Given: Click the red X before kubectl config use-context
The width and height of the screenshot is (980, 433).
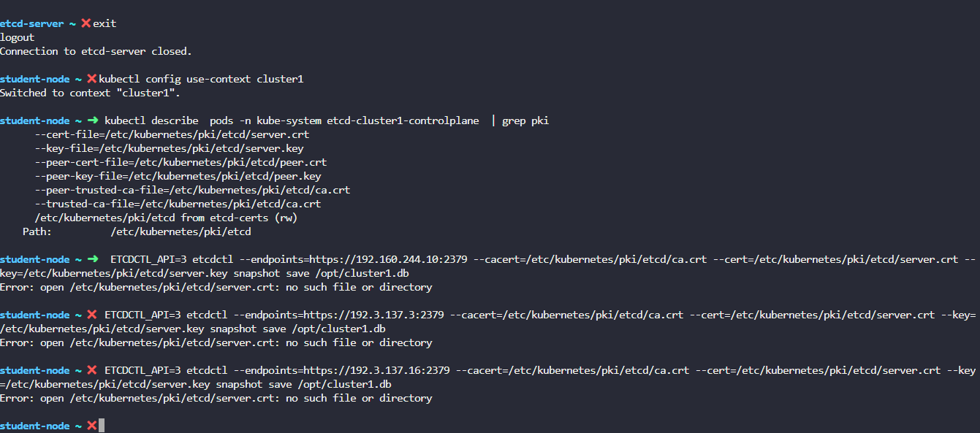Looking at the screenshot, I should pos(92,79).
